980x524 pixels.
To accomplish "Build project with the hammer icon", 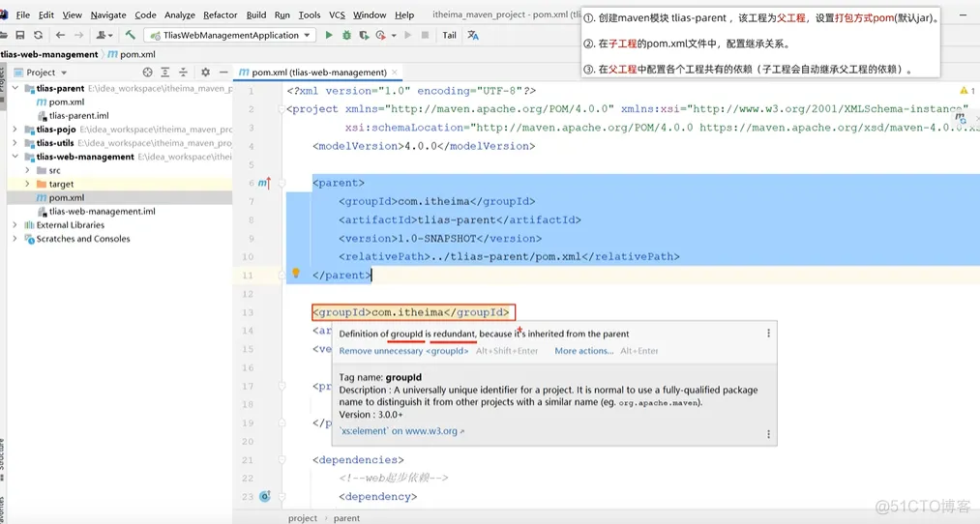I will tap(130, 35).
